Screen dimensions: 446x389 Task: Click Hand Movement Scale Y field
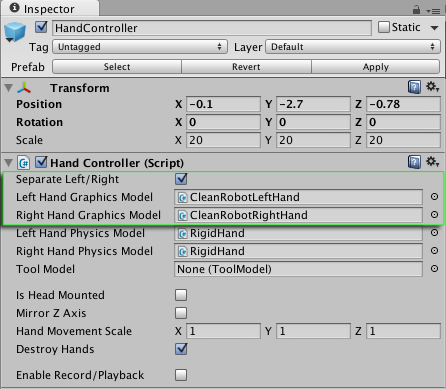click(x=313, y=331)
